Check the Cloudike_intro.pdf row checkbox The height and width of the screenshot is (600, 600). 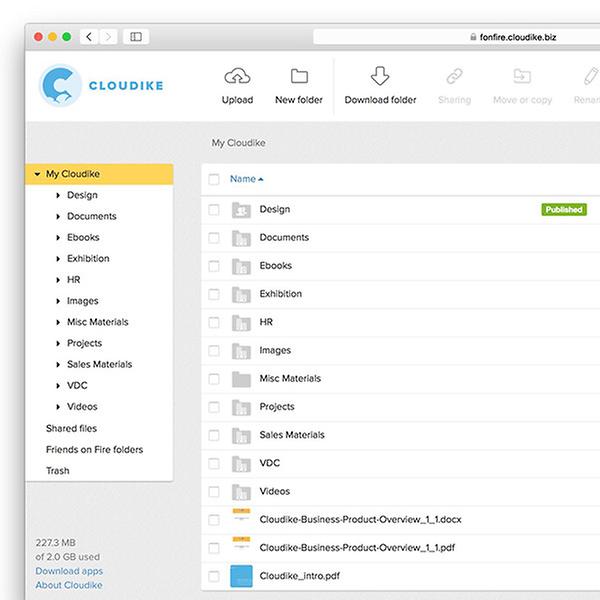[x=214, y=576]
